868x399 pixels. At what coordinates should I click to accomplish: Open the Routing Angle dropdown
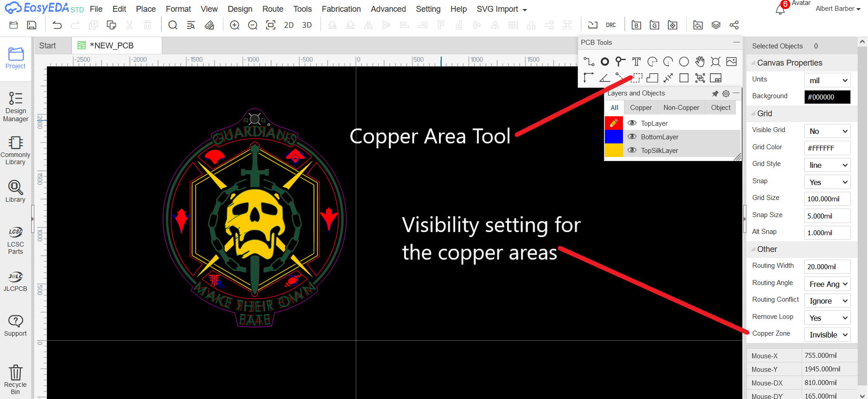pos(827,284)
